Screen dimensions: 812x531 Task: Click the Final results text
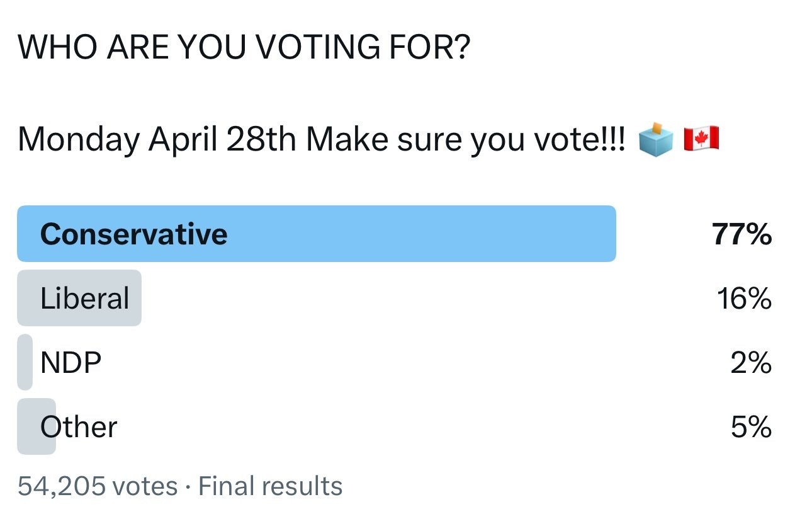coord(271,486)
